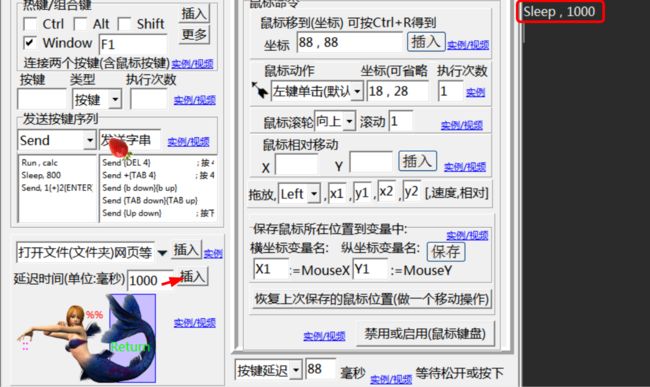Image resolution: width=650 pixels, height=387 pixels.
Task: Select the "Send, 1{+}2{ENTER" list entry
Action: tap(57, 188)
